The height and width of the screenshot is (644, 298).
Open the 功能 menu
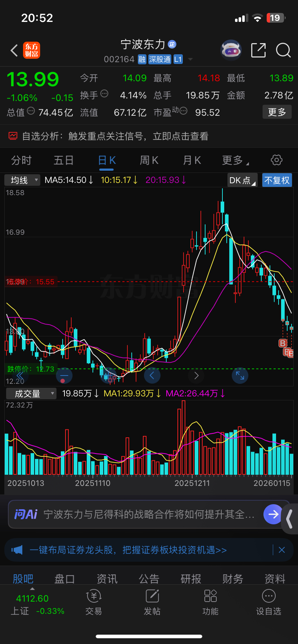click(x=211, y=602)
